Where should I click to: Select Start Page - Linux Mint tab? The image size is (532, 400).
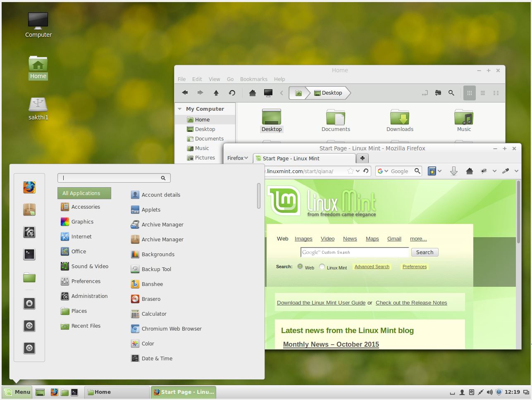click(x=304, y=158)
